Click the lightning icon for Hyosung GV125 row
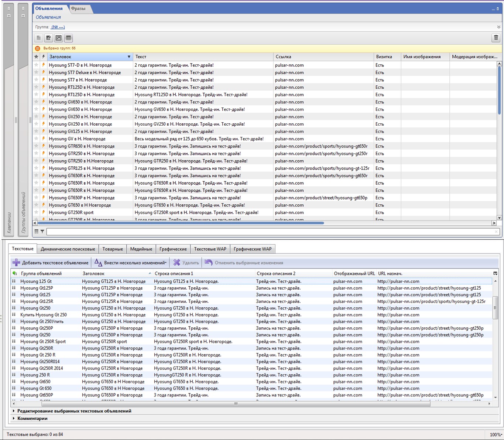Viewport: 504px width, 440px height. pos(44,132)
